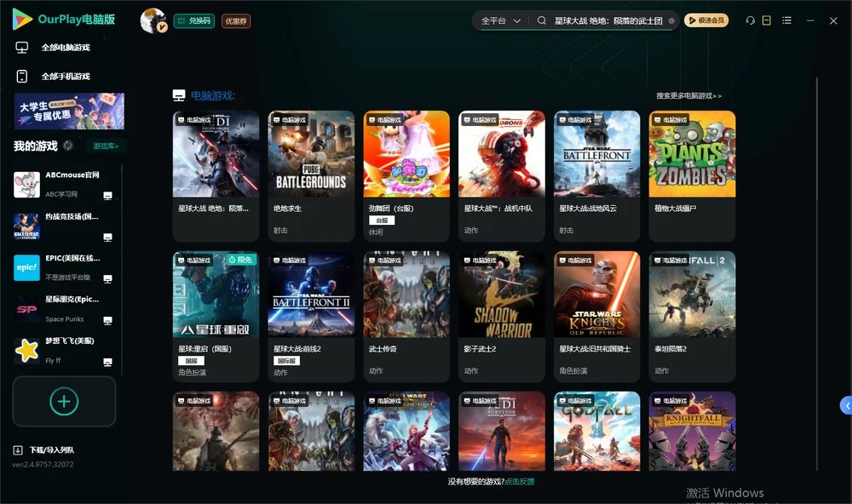852x504 pixels.
Task: Click the 优惠券 coupon button
Action: (x=236, y=20)
